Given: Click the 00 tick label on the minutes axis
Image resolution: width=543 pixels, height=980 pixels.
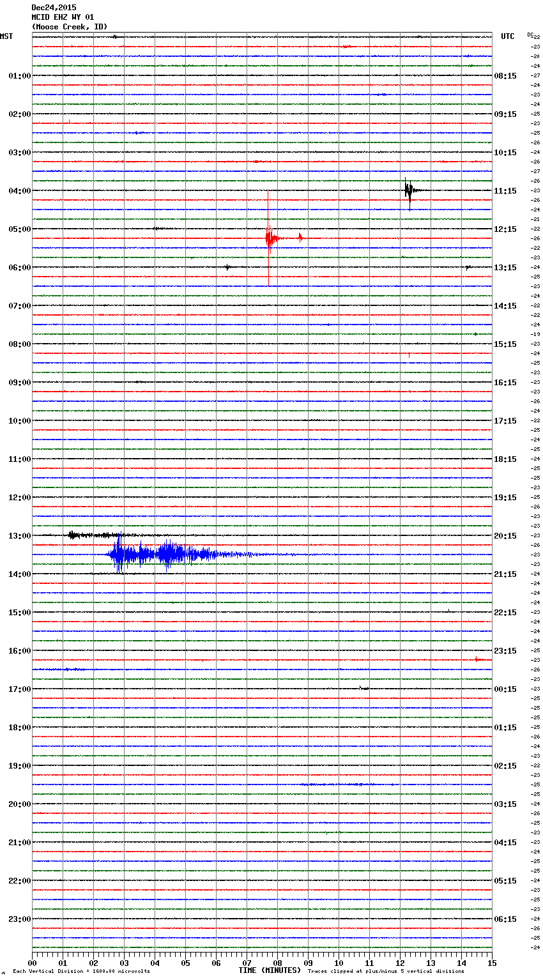Looking at the screenshot, I should (x=32, y=963).
